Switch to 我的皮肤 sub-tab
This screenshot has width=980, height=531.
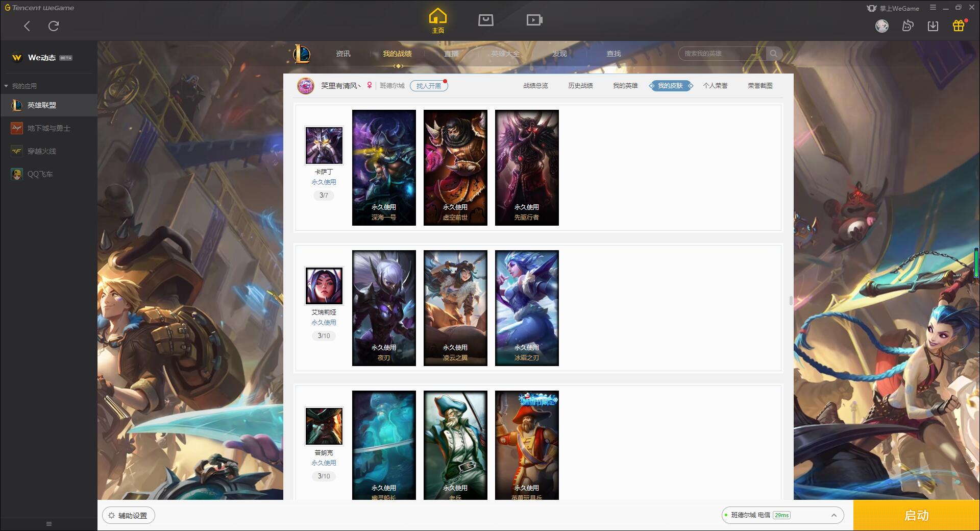click(671, 86)
